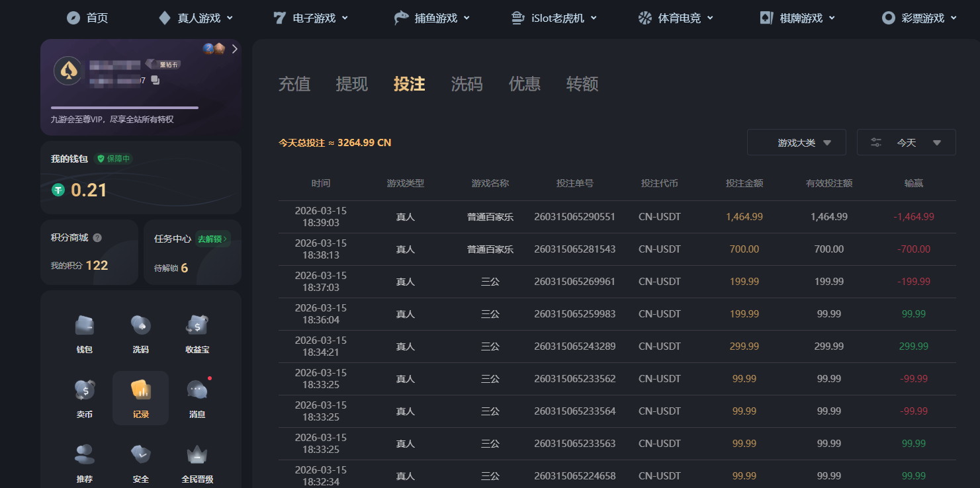The image size is (980, 488).
Task: Open the 安全 (security) icon
Action: [x=140, y=461]
